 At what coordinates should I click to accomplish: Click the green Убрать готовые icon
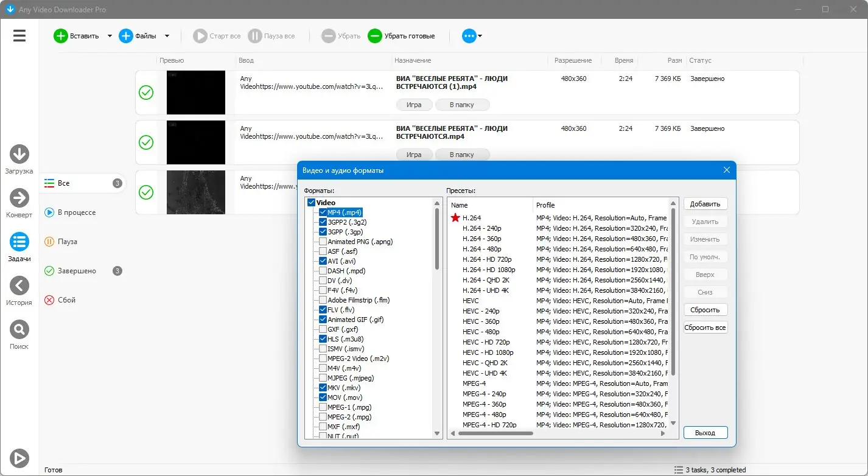pyautogui.click(x=375, y=36)
